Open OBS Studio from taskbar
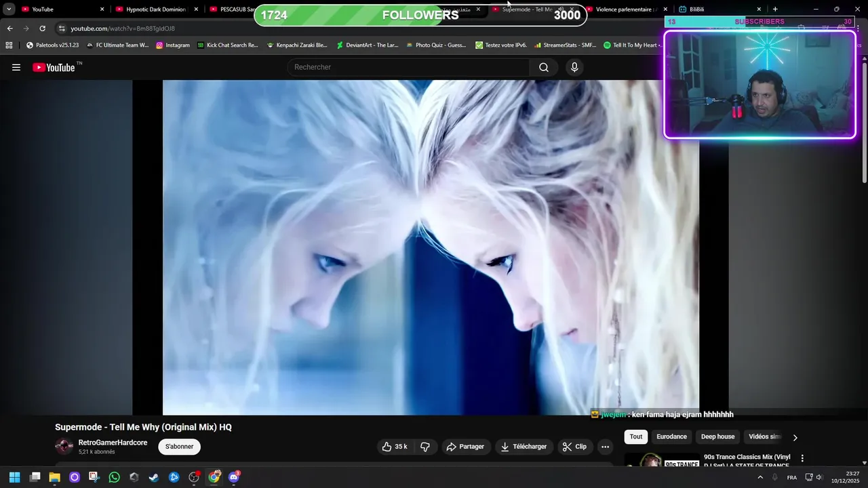Viewport: 868px width, 488px height. click(x=194, y=477)
